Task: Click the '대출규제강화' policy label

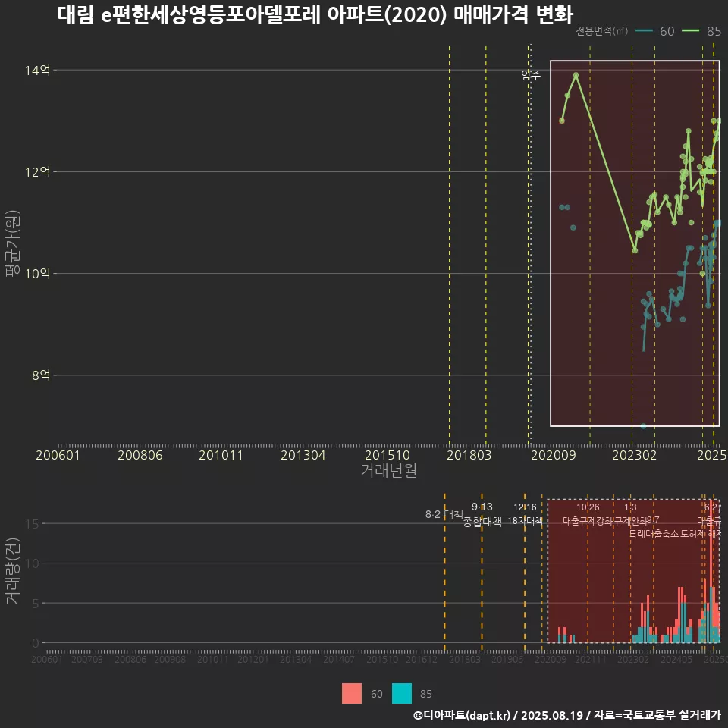Action: point(588,520)
